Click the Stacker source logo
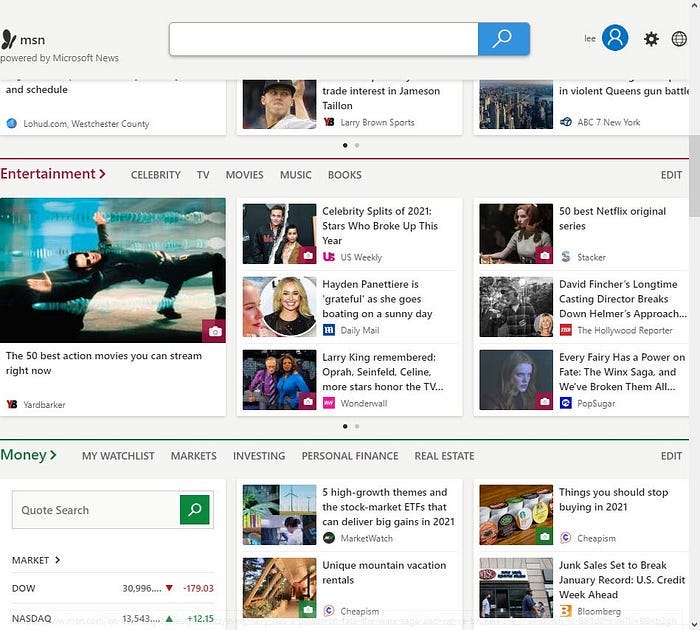The width and height of the screenshot is (700, 630). pyautogui.click(x=566, y=257)
